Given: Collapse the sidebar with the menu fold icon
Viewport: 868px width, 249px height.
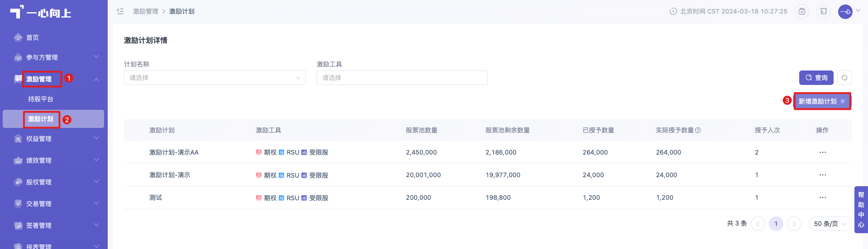Looking at the screenshot, I should 120,11.
